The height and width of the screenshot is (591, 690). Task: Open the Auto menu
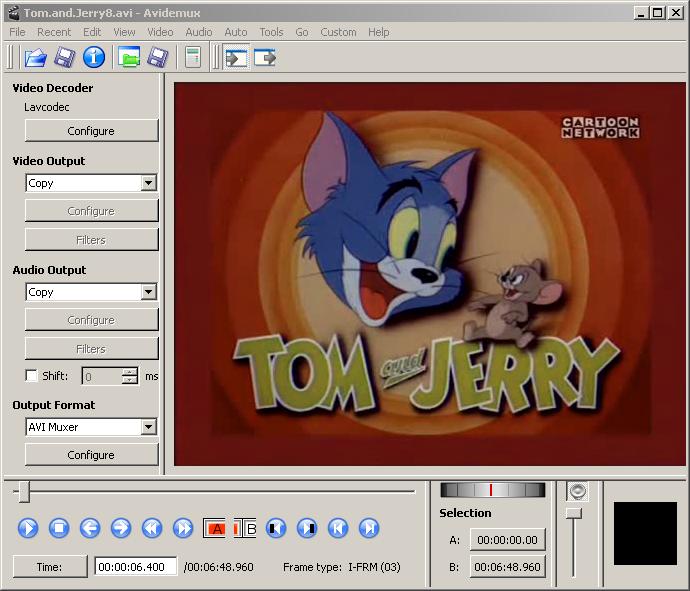click(x=236, y=32)
